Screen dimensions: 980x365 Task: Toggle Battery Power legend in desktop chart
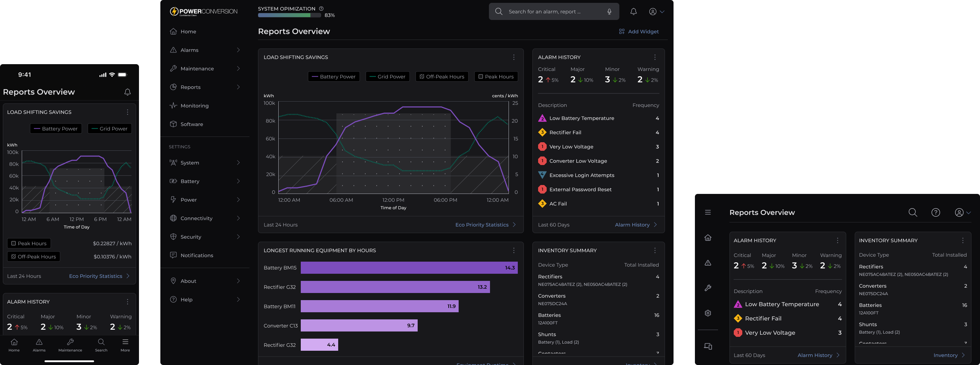click(334, 77)
